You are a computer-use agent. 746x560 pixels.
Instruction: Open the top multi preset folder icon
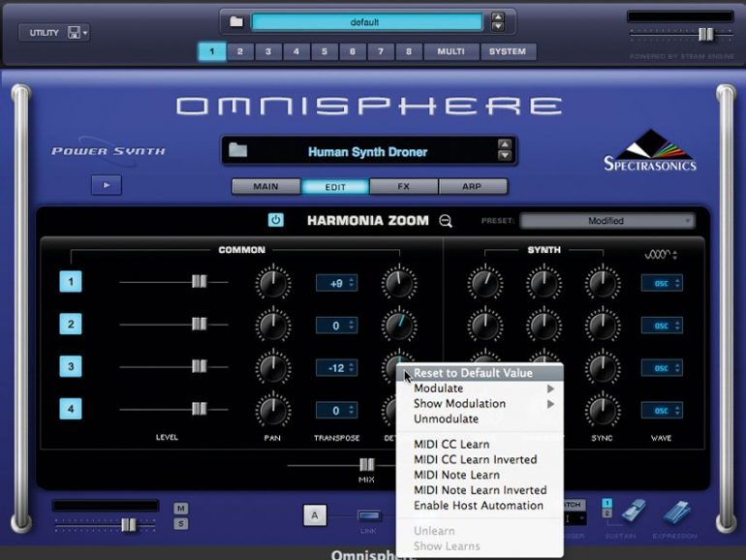coord(236,21)
